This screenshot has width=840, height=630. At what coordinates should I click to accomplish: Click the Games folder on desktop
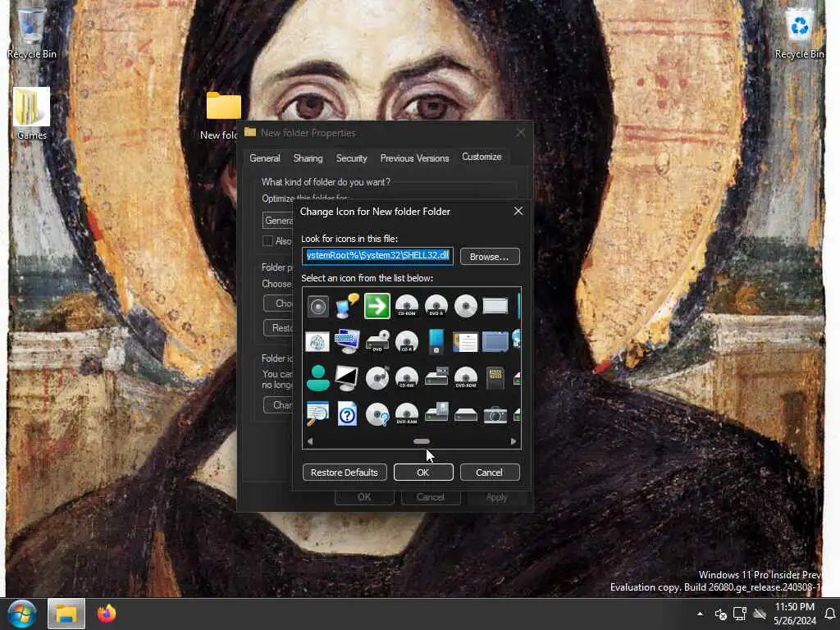coord(32,113)
